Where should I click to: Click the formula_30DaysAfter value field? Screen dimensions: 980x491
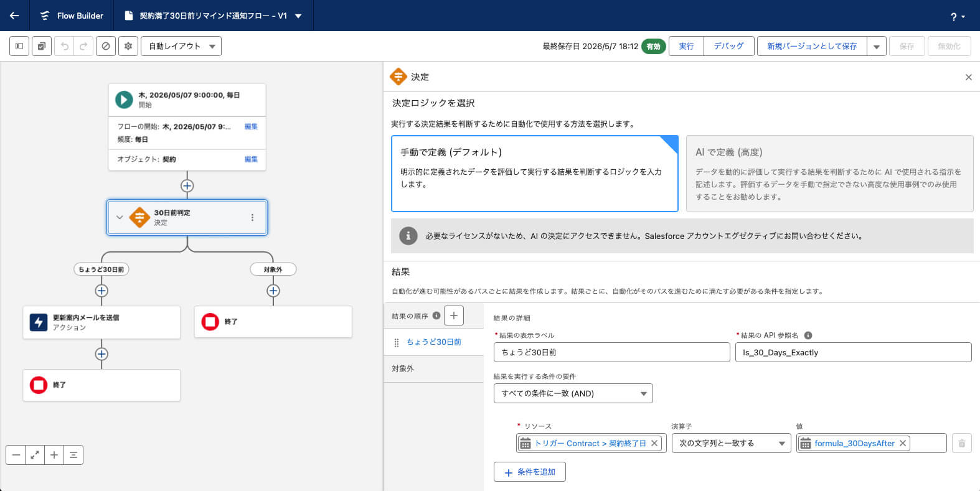872,443
